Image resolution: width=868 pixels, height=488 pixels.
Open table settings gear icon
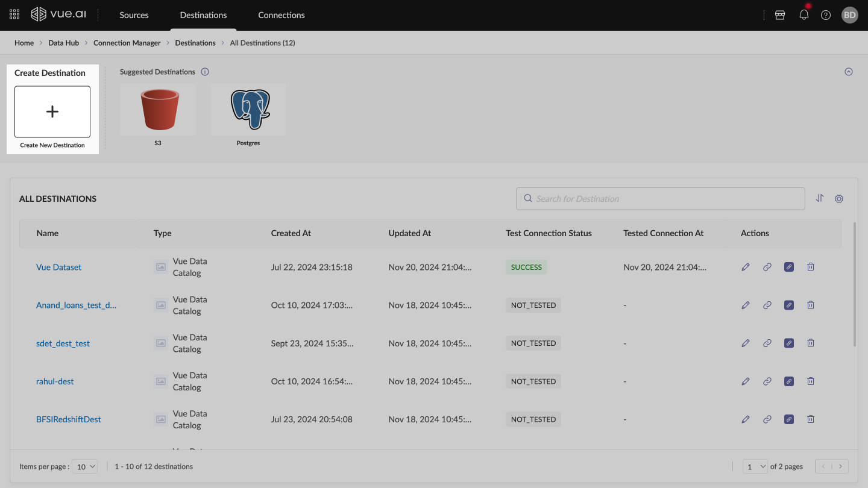tap(839, 198)
